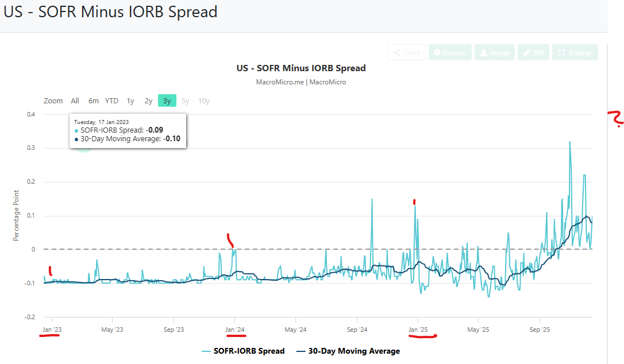Switch chart range to YTD

111,101
